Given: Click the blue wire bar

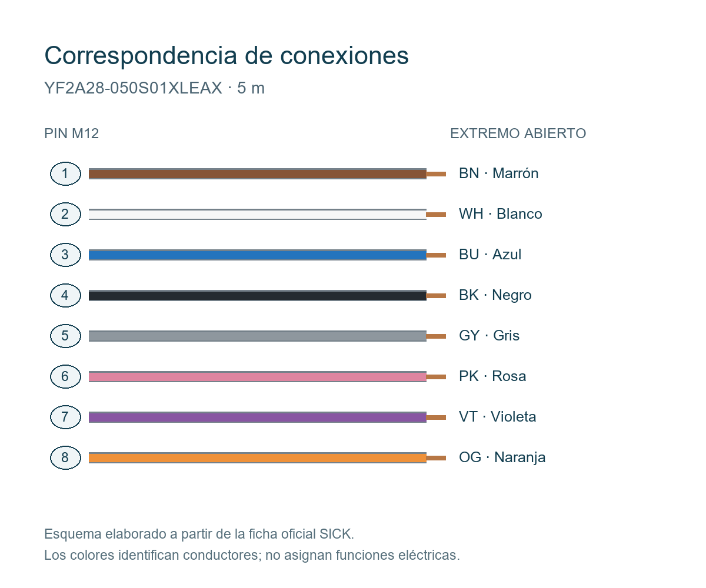Looking at the screenshot, I should coord(258,255).
